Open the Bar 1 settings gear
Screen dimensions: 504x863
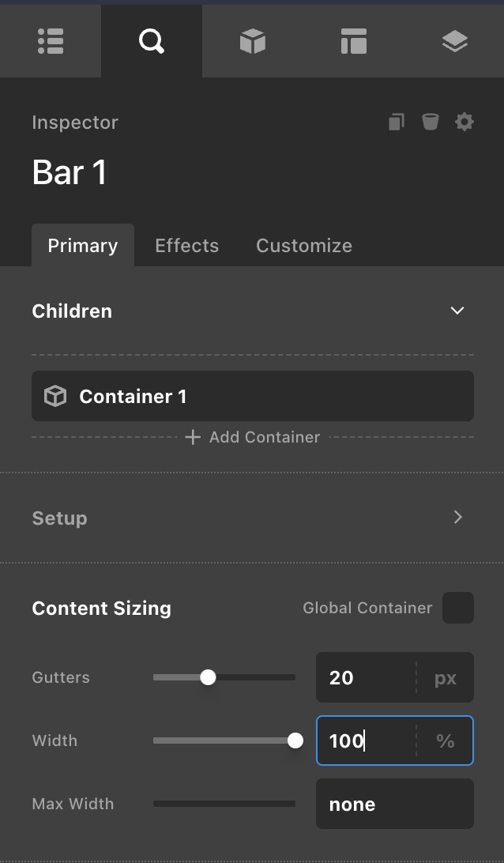point(465,122)
